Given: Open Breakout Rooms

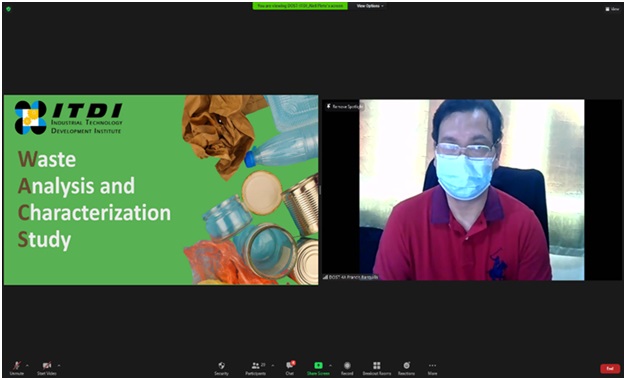Looking at the screenshot, I should tap(376, 368).
